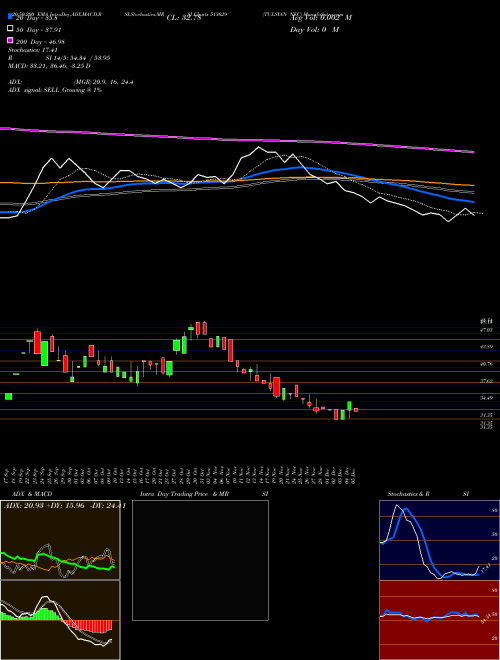Click the 17.41 value on Stochastics chart

pyautogui.click(x=485, y=570)
